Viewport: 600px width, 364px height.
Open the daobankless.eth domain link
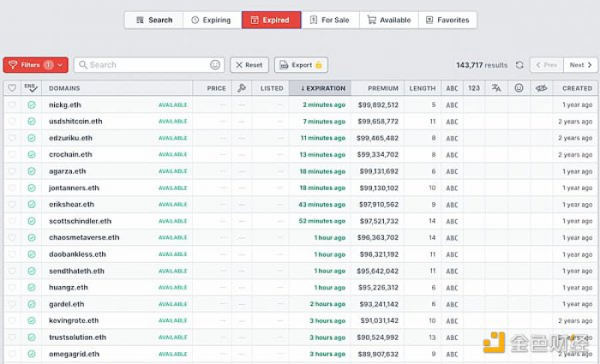pyautogui.click(x=77, y=254)
